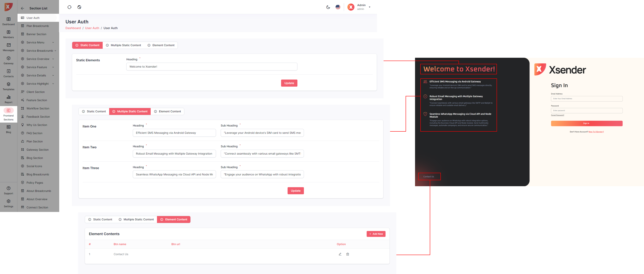Toggle dark mode moon icon
This screenshot has width=644, height=274.
click(x=328, y=7)
